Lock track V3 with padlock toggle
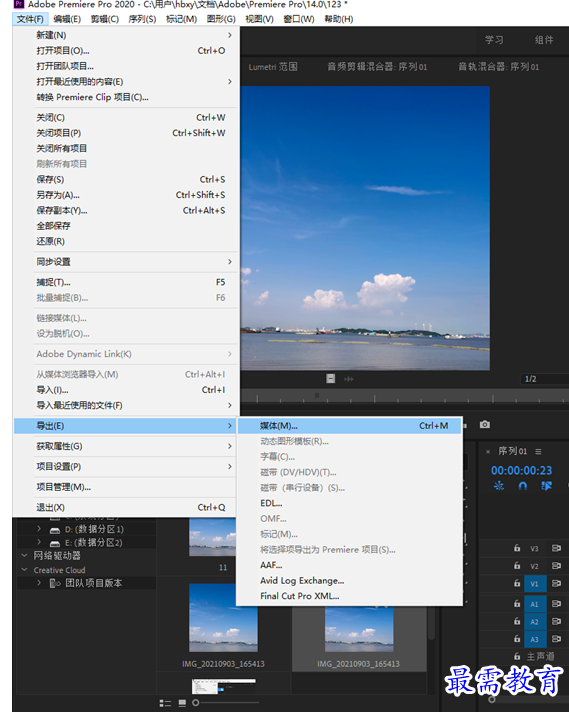This screenshot has height=712, width=569. click(517, 548)
